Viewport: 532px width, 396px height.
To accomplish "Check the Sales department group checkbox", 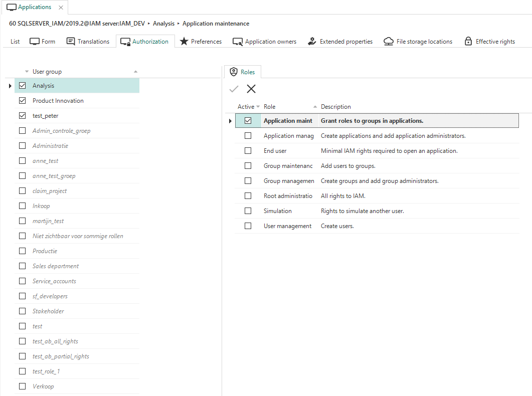I will pyautogui.click(x=22, y=266).
